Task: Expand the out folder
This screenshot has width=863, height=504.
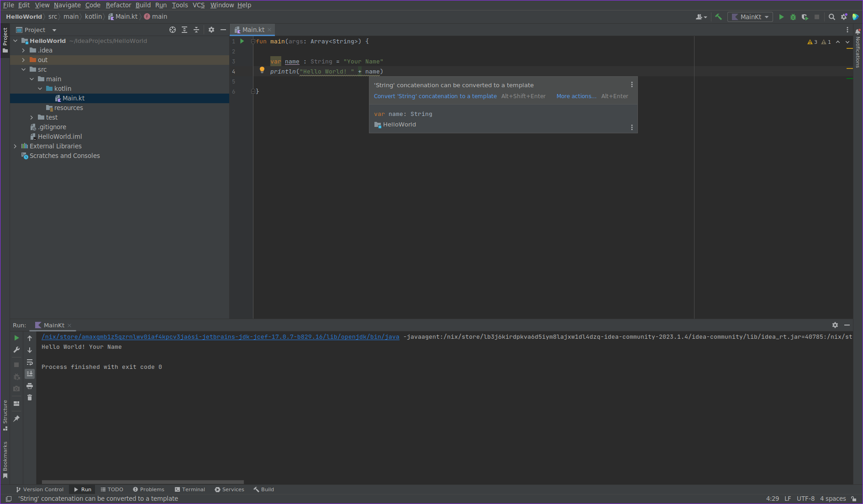Action: tap(24, 60)
